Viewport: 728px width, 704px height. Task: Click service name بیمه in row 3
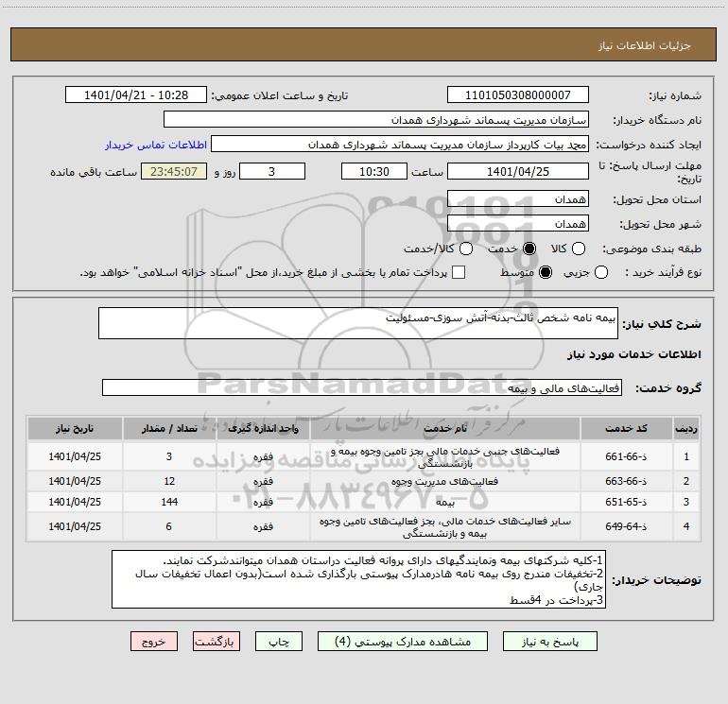[444, 502]
